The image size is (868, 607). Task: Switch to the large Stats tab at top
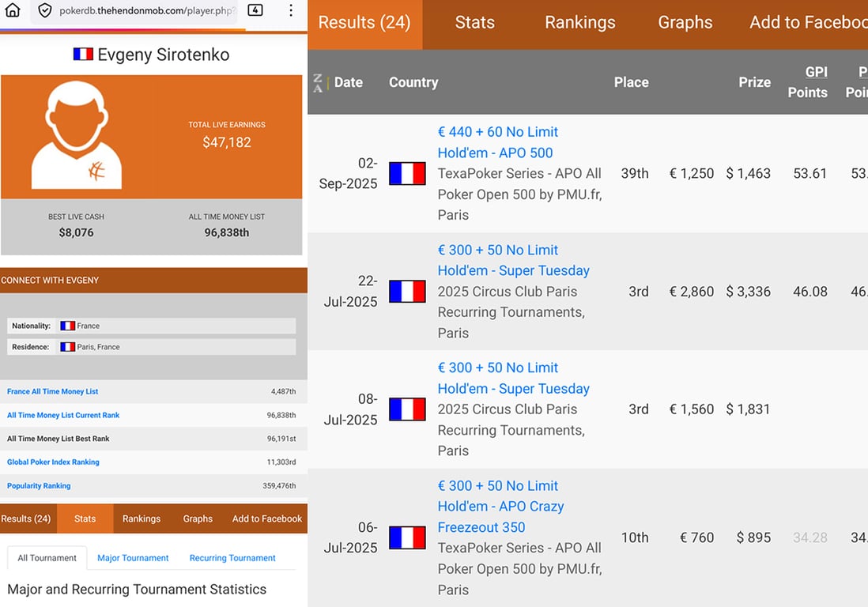coord(475,23)
